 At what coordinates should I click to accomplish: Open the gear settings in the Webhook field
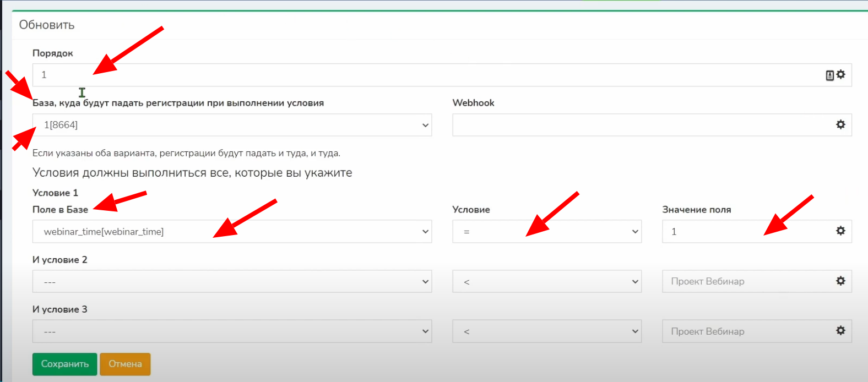pyautogui.click(x=840, y=124)
